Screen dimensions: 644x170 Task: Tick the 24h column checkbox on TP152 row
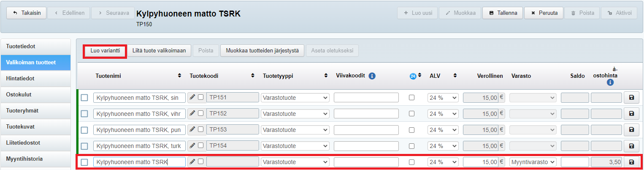(x=411, y=114)
